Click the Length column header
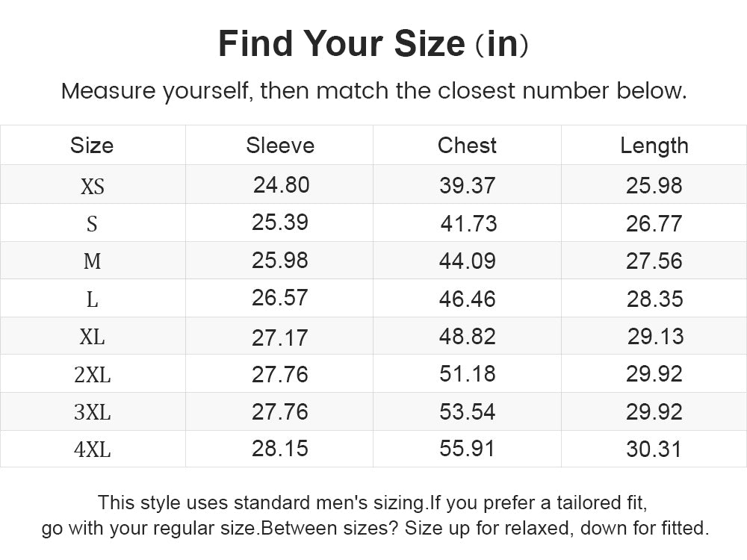 pos(654,146)
